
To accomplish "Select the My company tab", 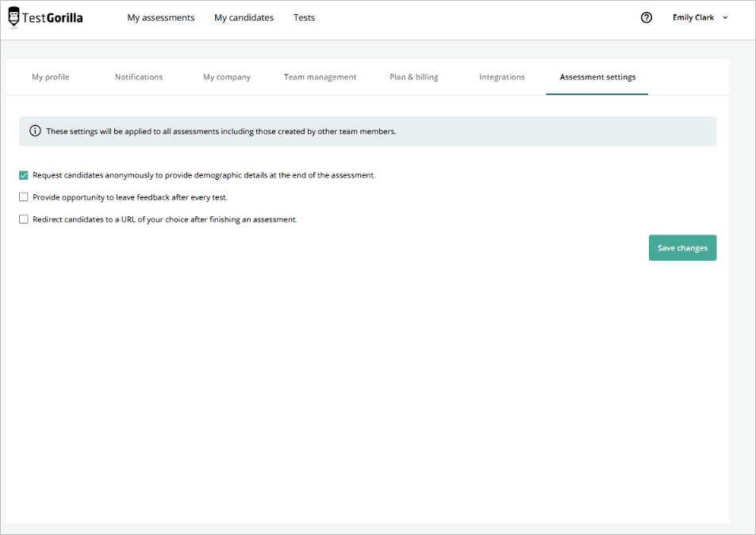I will pos(227,77).
